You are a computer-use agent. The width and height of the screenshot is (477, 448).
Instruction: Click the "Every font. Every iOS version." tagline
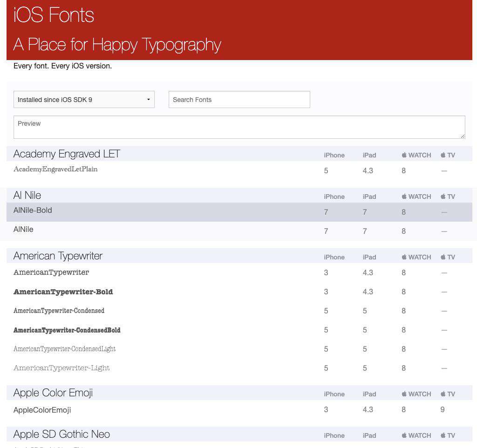point(63,66)
